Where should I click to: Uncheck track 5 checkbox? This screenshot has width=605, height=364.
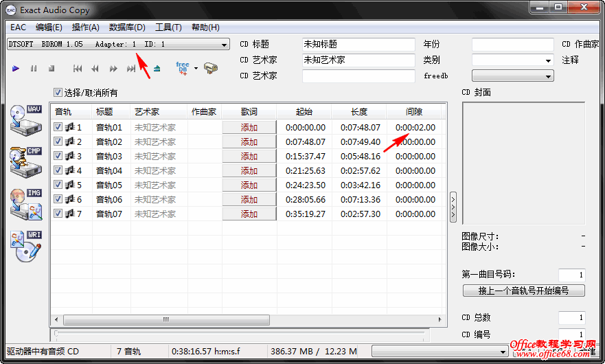click(x=58, y=185)
